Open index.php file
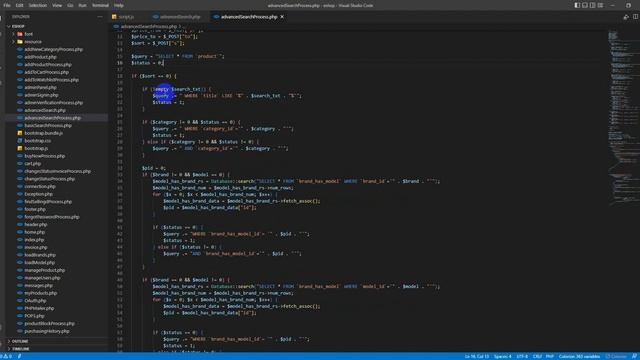The image size is (640, 360). 34,240
